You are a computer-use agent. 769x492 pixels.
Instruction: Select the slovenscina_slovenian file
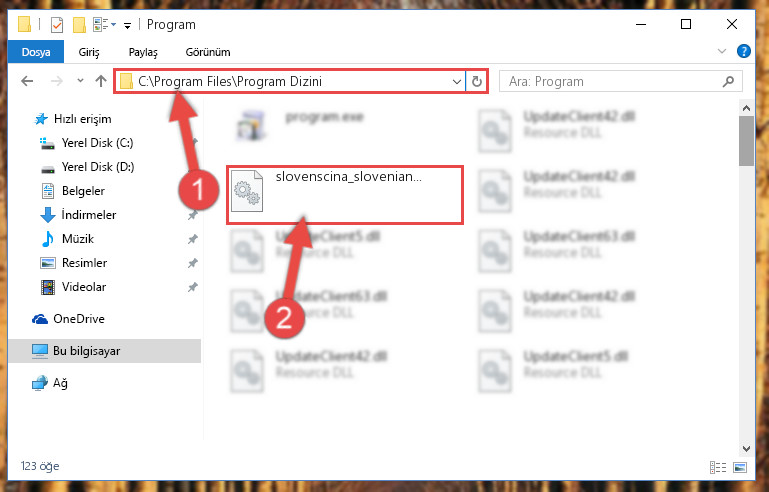click(x=345, y=195)
